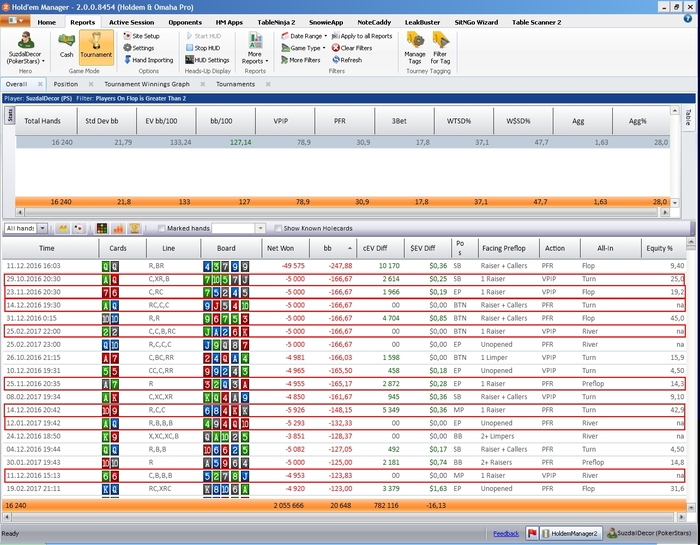Switch to the Position report tab
This screenshot has width=700, height=545.
coord(66,84)
